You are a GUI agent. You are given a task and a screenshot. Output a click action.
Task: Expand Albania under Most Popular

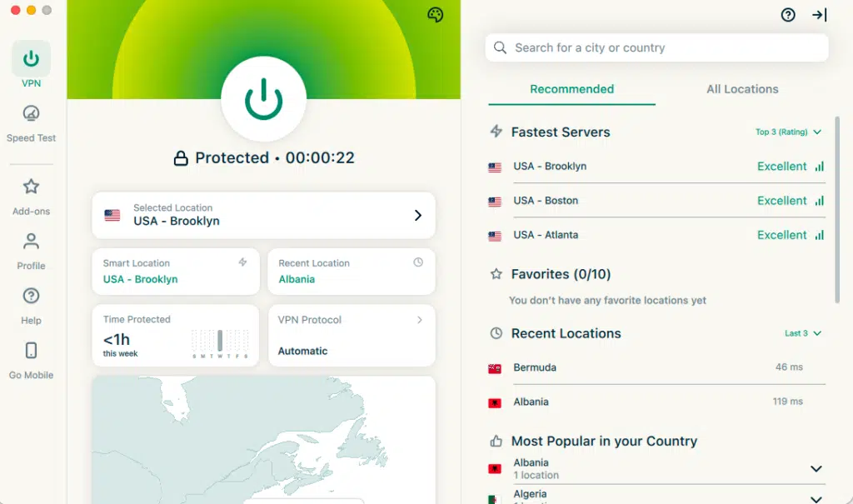(816, 469)
